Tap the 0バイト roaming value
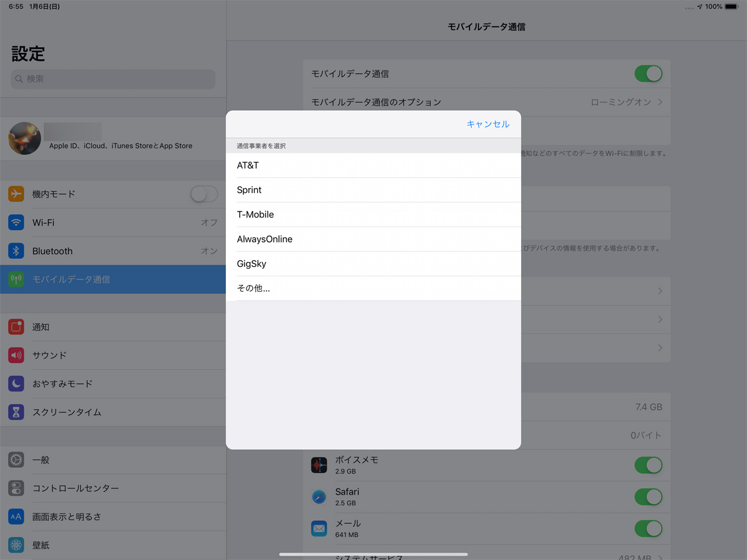The height and width of the screenshot is (560, 747). pos(646,436)
